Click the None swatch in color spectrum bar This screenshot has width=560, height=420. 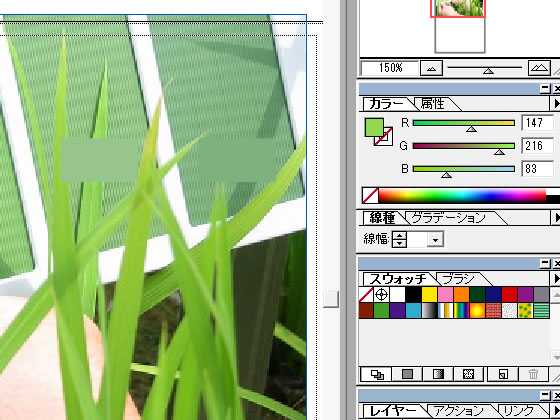pos(370,196)
